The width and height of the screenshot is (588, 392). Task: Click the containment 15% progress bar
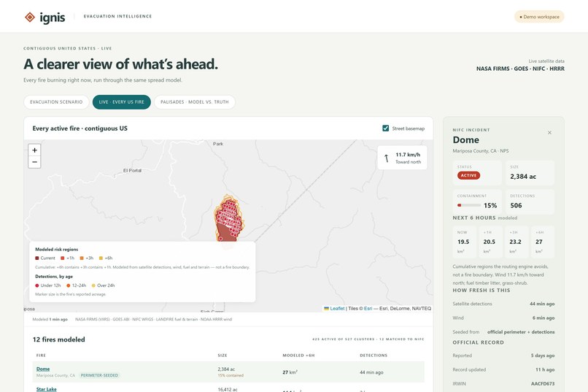click(469, 205)
